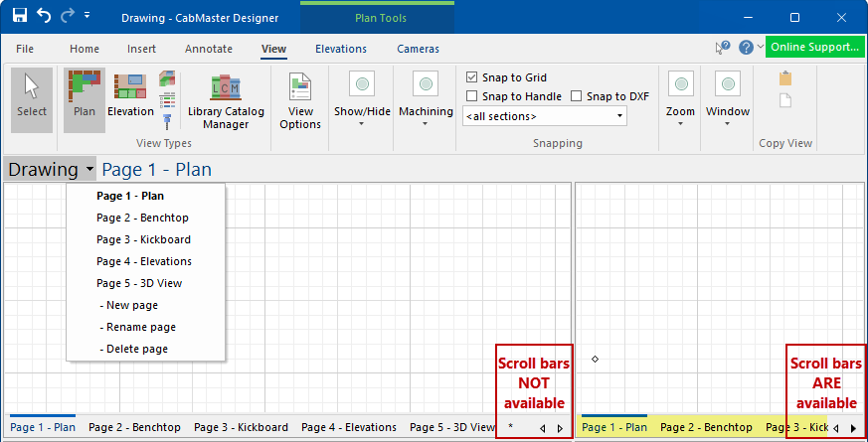The image size is (868, 442).
Task: Activate the Select arrow tool
Action: click(x=32, y=100)
